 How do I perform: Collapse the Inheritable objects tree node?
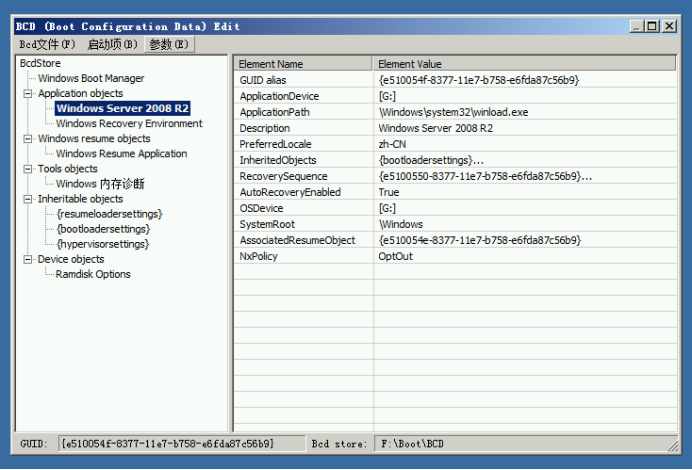tap(28, 199)
